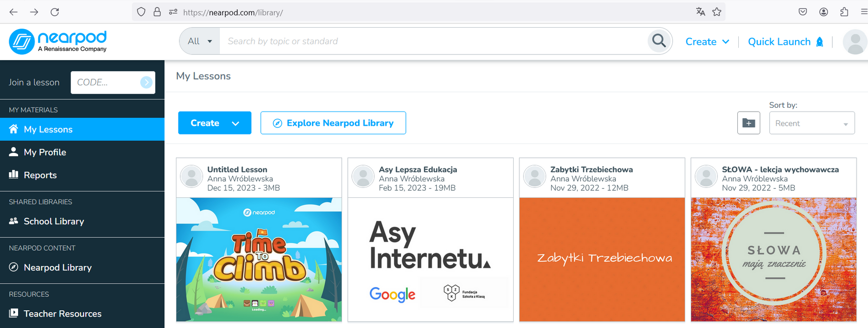Open the All search filter dropdown
The height and width of the screenshot is (328, 868).
(x=200, y=41)
